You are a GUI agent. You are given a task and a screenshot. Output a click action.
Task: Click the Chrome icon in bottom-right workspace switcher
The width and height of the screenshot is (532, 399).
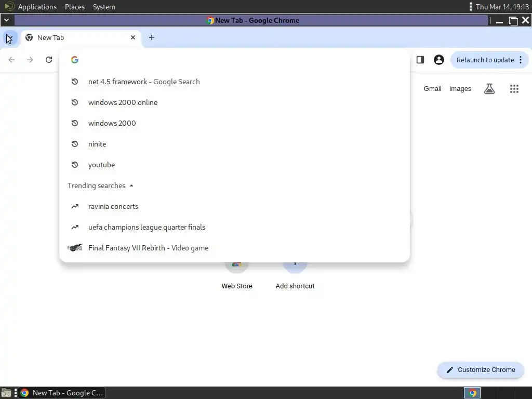click(472, 393)
